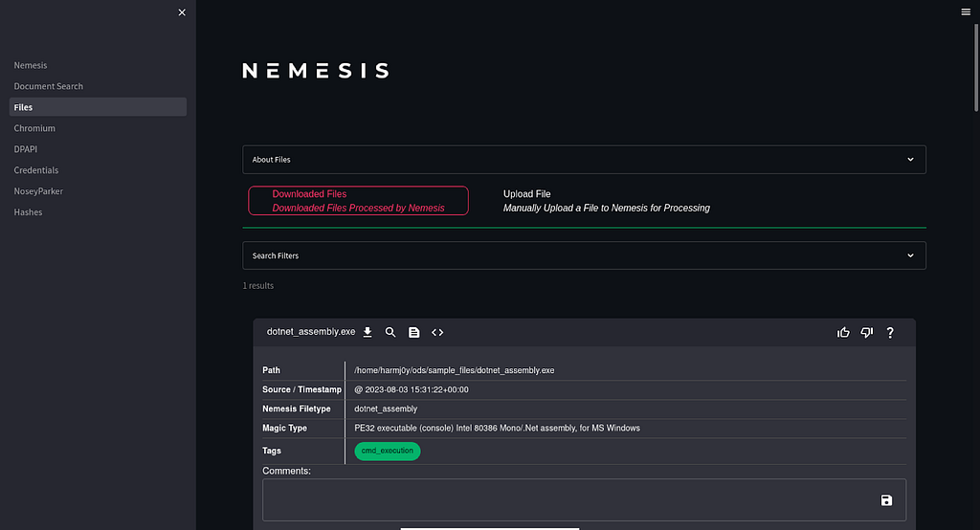980x530 pixels.
Task: Click the Source / Timestamp row label
Action: click(301, 389)
